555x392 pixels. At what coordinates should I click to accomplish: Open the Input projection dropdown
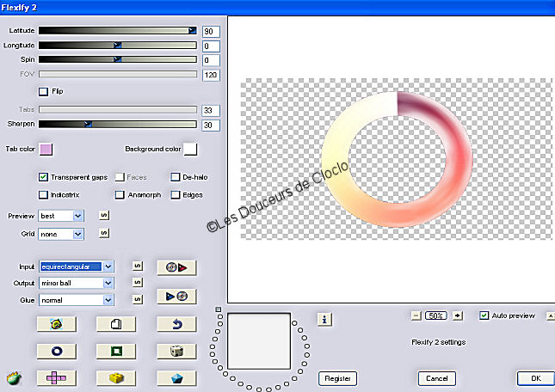coord(108,266)
